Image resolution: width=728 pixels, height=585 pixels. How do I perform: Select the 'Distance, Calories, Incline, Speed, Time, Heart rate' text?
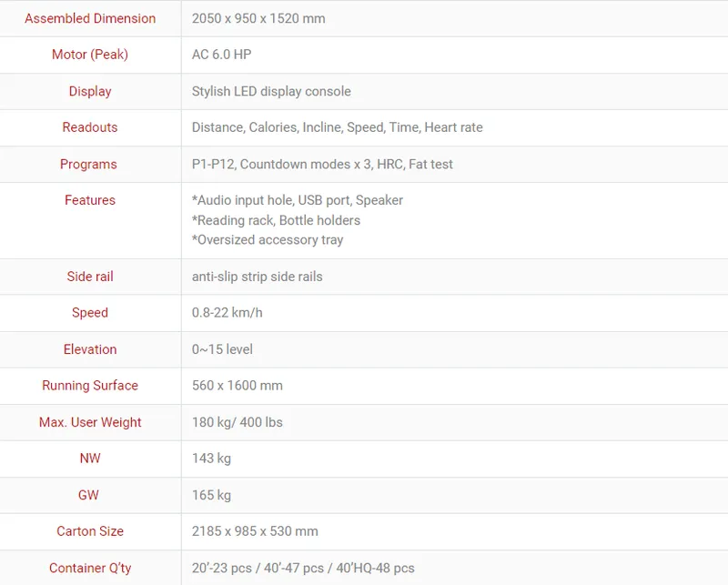click(x=337, y=127)
